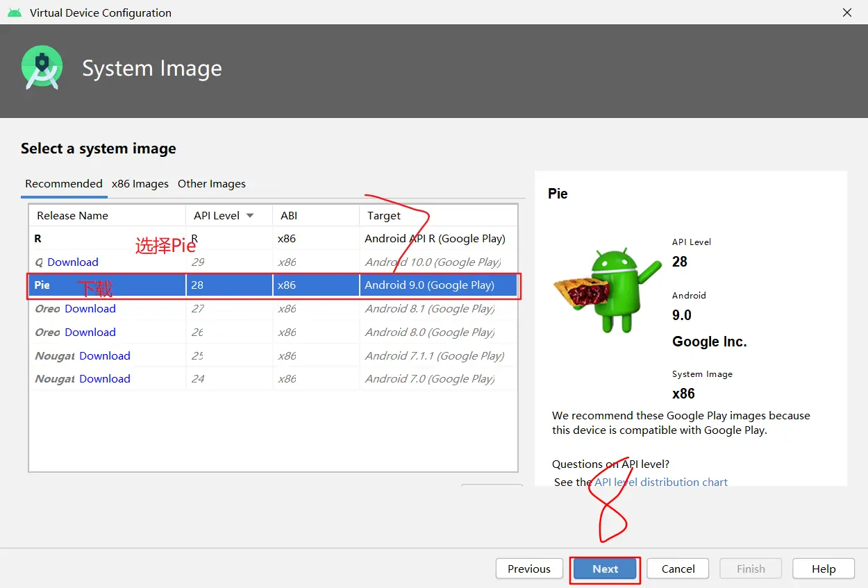Screen dimensions: 868x588
Task: Open the Other Images tab
Action: (212, 184)
